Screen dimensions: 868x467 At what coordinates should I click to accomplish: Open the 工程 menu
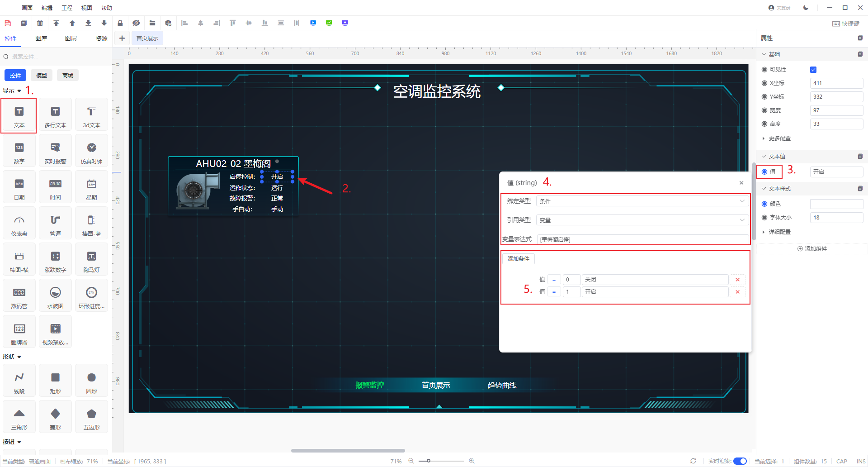pos(67,8)
